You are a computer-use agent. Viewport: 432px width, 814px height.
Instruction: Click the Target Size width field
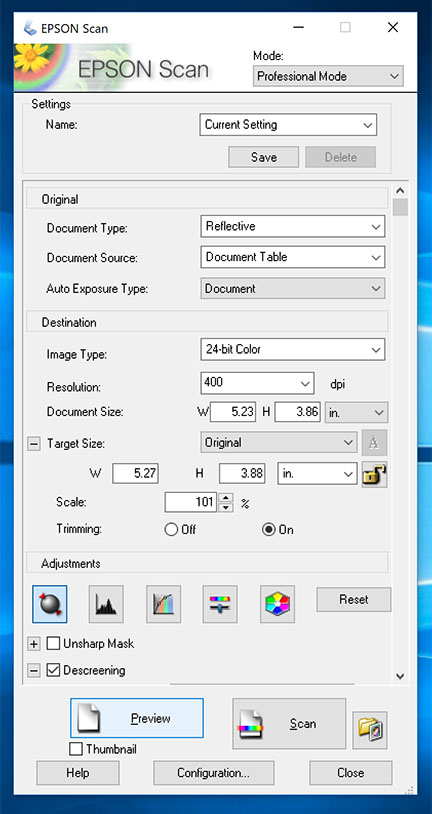coord(136,473)
